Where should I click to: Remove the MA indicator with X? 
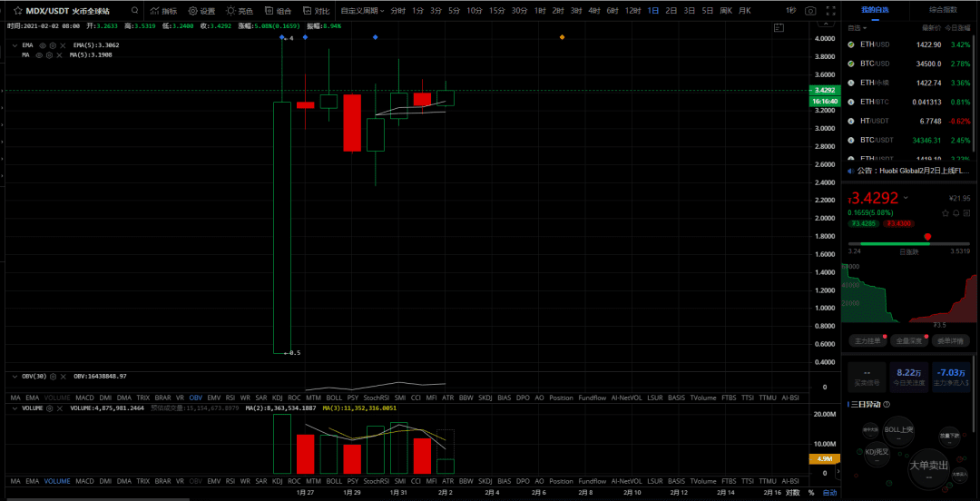pyautogui.click(x=59, y=55)
